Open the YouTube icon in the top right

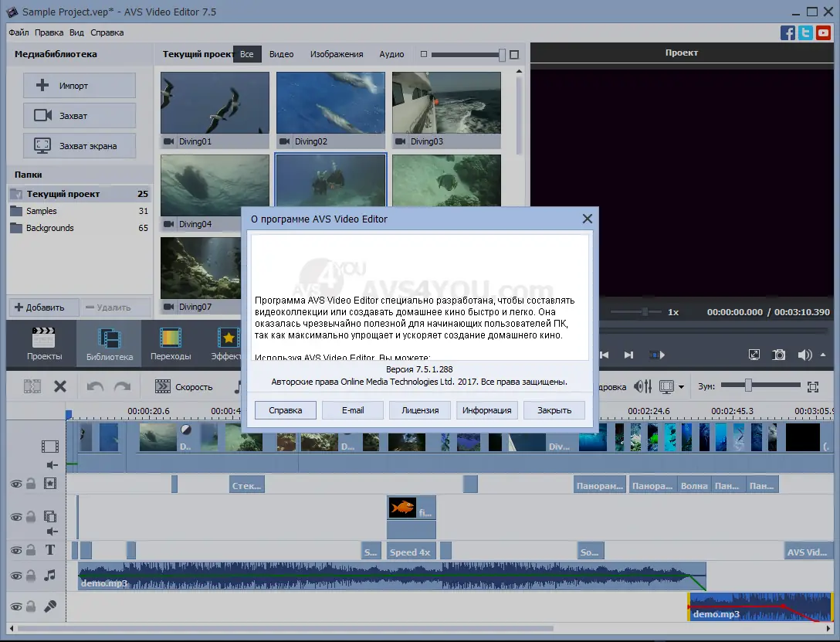click(x=823, y=32)
